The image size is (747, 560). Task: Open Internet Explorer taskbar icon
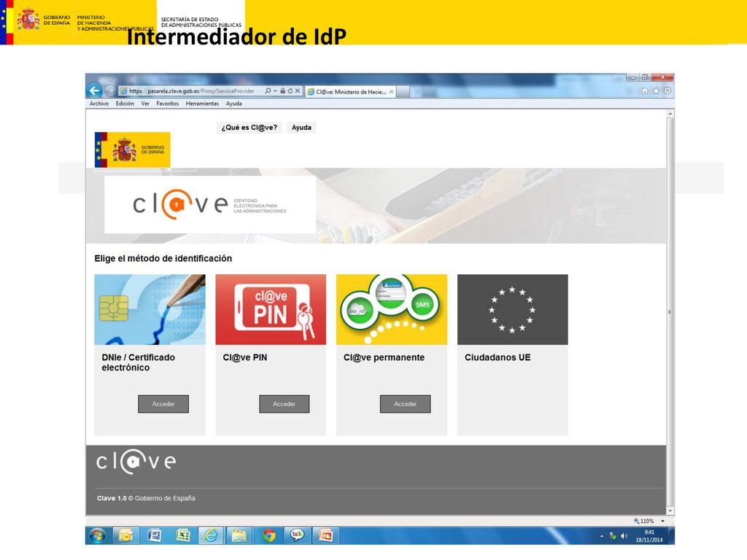tap(211, 536)
